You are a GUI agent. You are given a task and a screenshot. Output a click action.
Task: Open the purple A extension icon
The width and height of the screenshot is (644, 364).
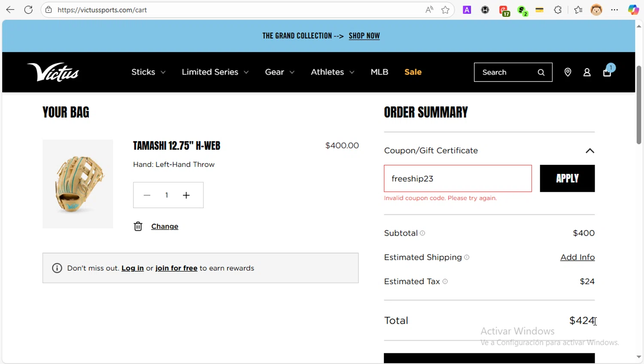point(467,9)
